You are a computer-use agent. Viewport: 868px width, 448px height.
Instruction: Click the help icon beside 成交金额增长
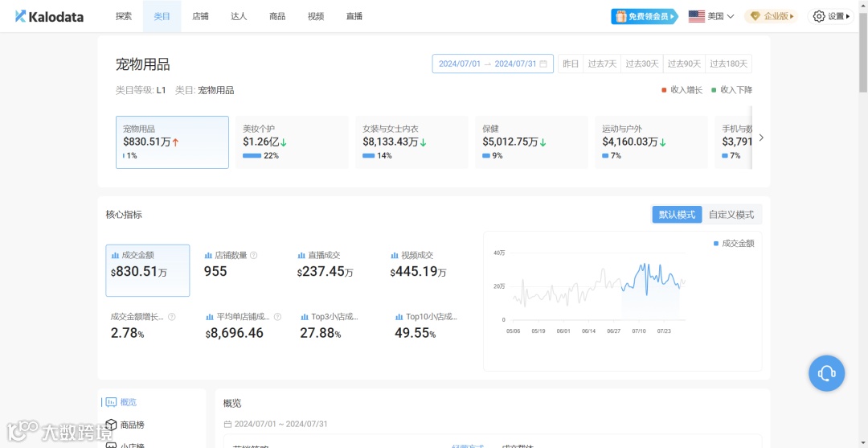coord(172,317)
